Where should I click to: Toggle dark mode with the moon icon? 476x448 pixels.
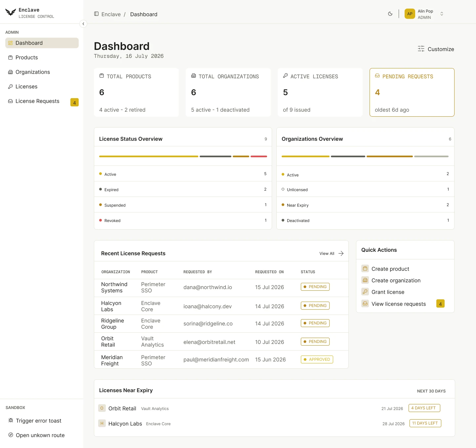tap(390, 14)
